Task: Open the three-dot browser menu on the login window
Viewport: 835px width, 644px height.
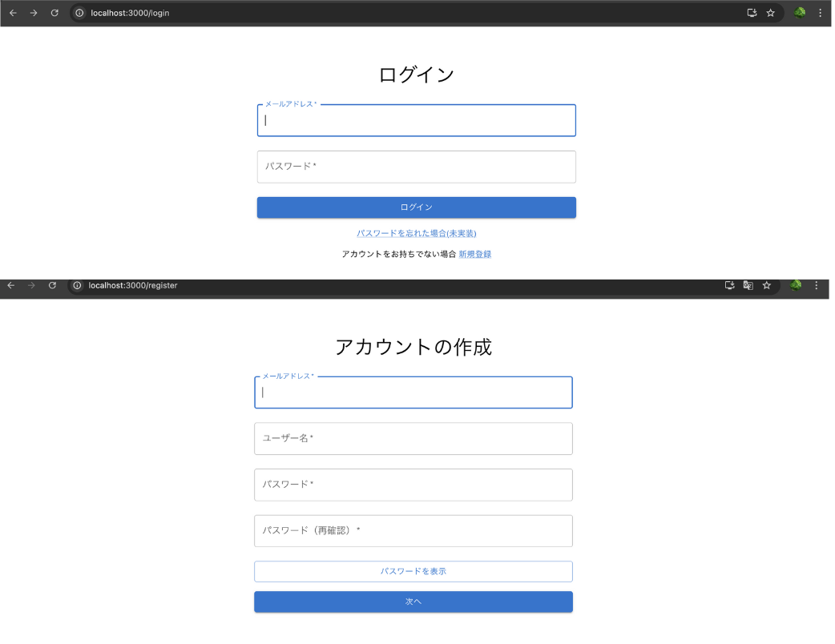Action: tap(818, 13)
